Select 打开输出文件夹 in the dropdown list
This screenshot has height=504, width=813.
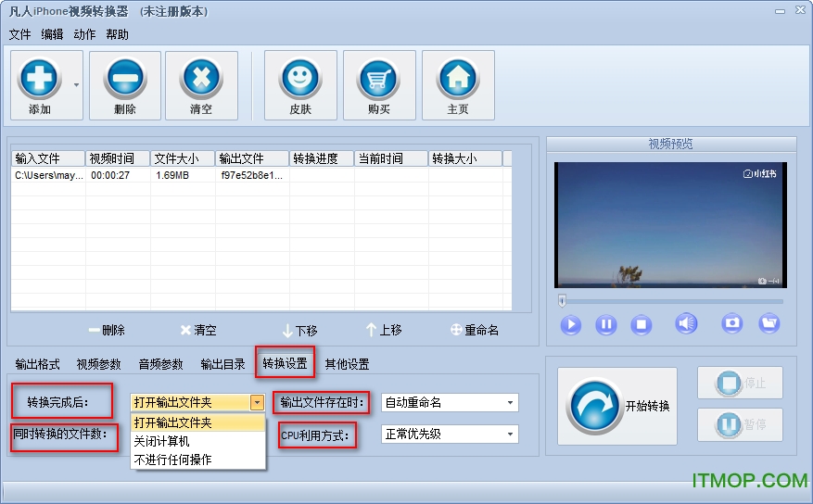tap(197, 422)
